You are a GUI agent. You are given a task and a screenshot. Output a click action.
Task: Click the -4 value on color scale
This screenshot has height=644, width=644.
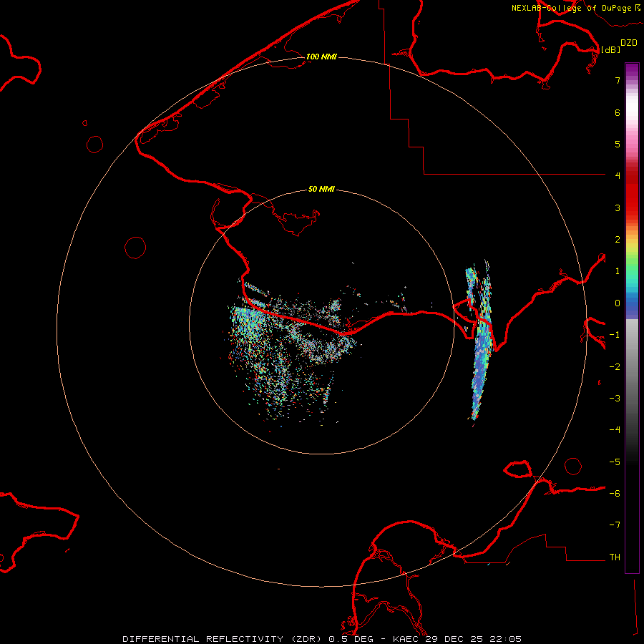tap(615, 430)
